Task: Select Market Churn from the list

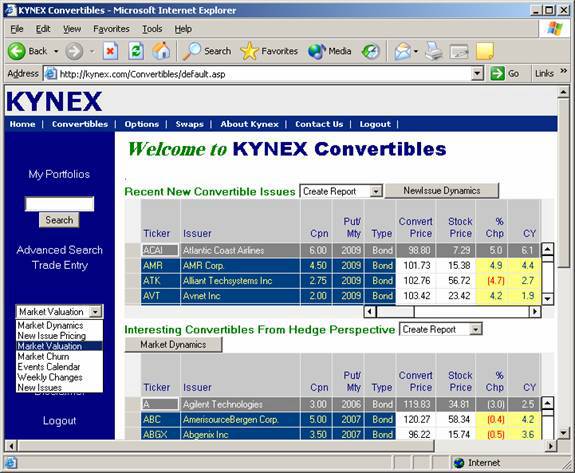Action: [x=43, y=356]
